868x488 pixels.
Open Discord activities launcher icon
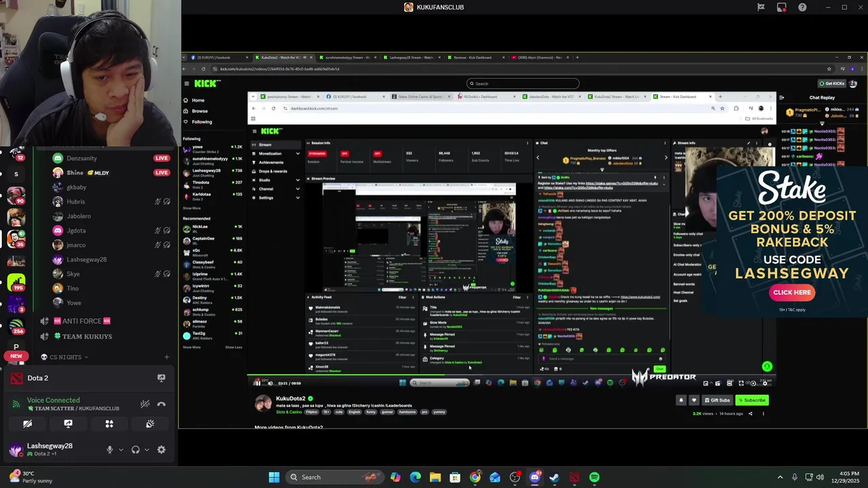coord(109,424)
